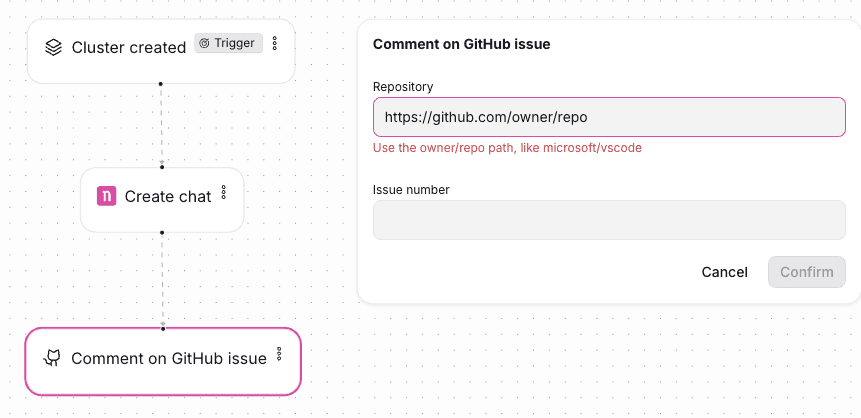Image resolution: width=861 pixels, height=418 pixels.
Task: Select dashed connector between Cluster created and Create chat
Action: 161,125
